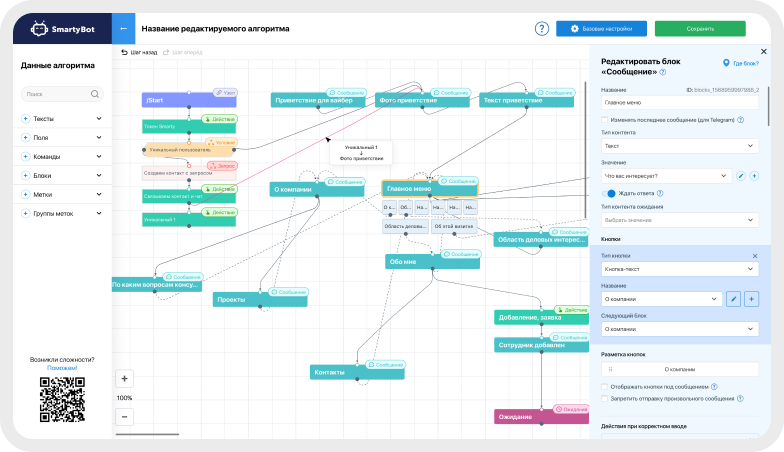Expand the Тексты section chevron
Viewport: 784px width, 452px height.
(99, 118)
